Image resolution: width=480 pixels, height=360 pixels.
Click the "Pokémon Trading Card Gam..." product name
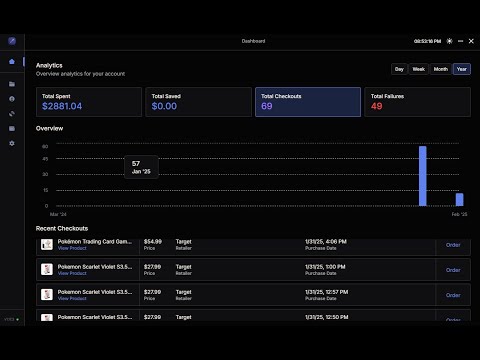click(x=95, y=242)
